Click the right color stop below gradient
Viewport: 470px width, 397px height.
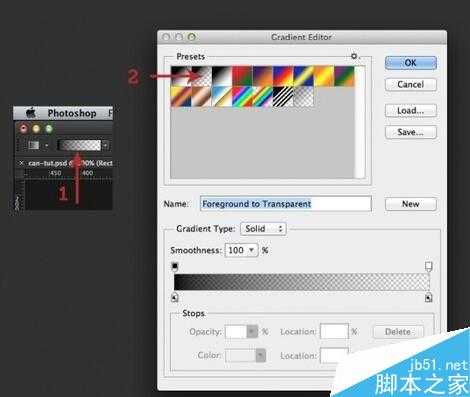point(429,297)
